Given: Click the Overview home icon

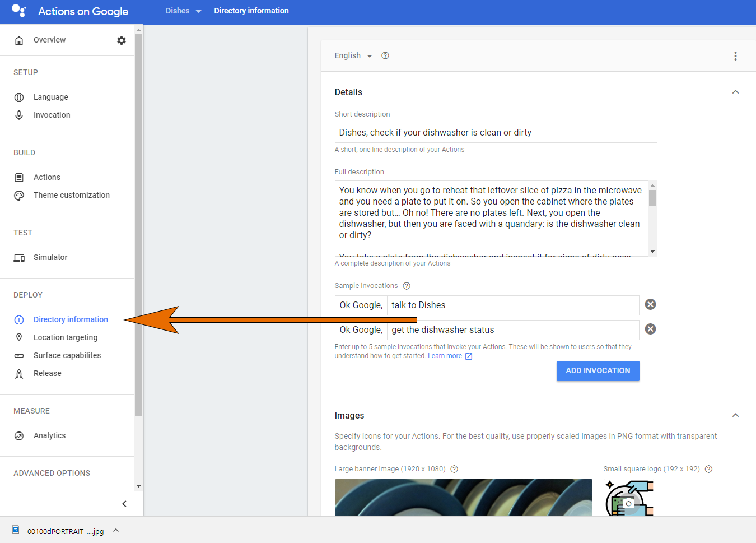Looking at the screenshot, I should point(19,40).
